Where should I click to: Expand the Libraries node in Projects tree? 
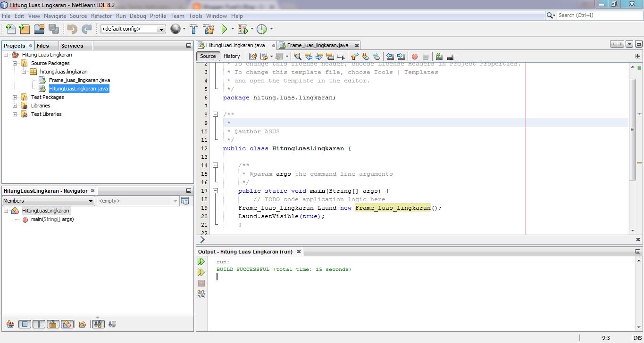pyautogui.click(x=15, y=106)
